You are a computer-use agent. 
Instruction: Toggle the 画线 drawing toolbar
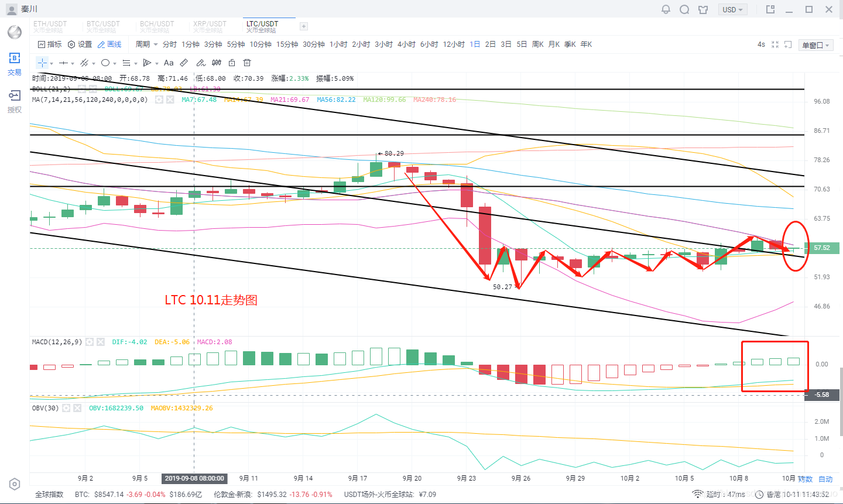coord(109,44)
